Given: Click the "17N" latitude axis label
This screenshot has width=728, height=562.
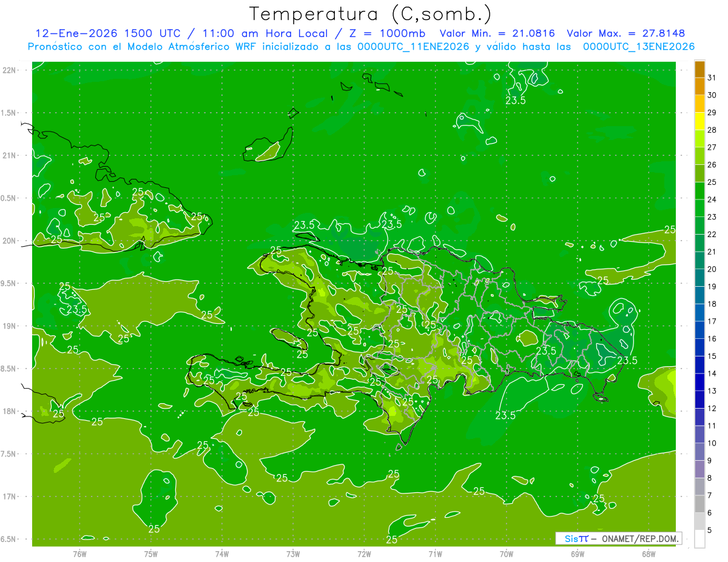Looking at the screenshot, I should (10, 497).
